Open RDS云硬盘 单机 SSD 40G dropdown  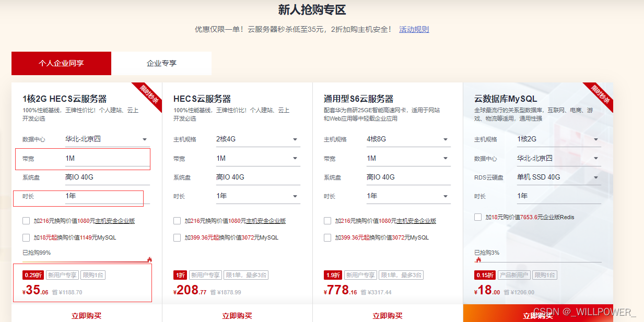tap(558, 177)
